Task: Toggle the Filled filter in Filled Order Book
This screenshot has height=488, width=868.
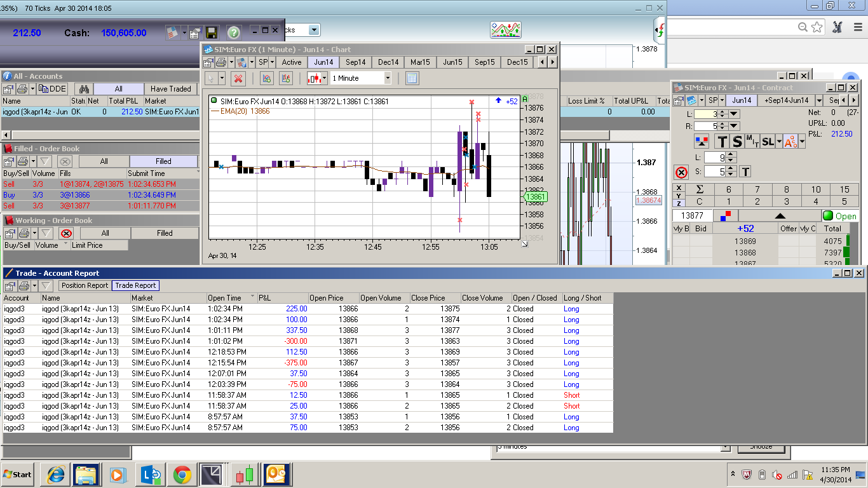Action: point(164,161)
